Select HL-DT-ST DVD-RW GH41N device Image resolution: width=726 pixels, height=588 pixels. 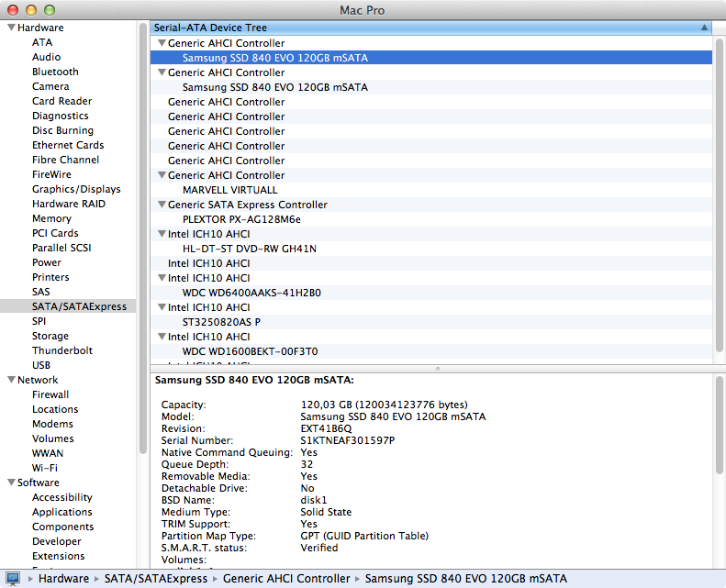click(x=431, y=249)
